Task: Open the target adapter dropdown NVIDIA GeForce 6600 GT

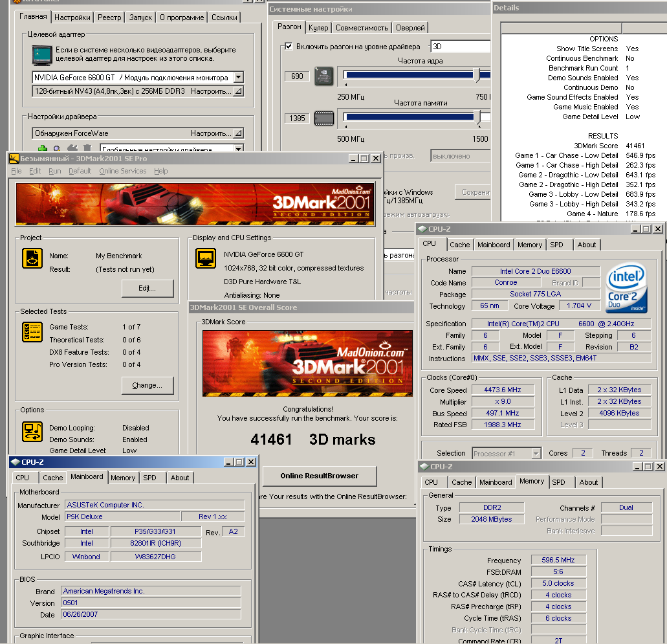Action: pyautogui.click(x=239, y=78)
